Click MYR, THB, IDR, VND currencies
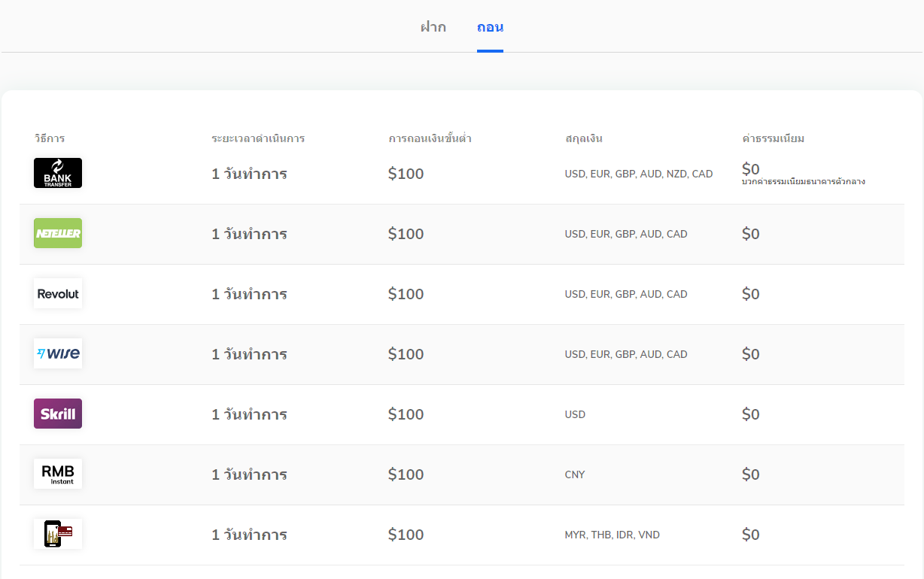Image resolution: width=924 pixels, height=579 pixels. pyautogui.click(x=612, y=535)
